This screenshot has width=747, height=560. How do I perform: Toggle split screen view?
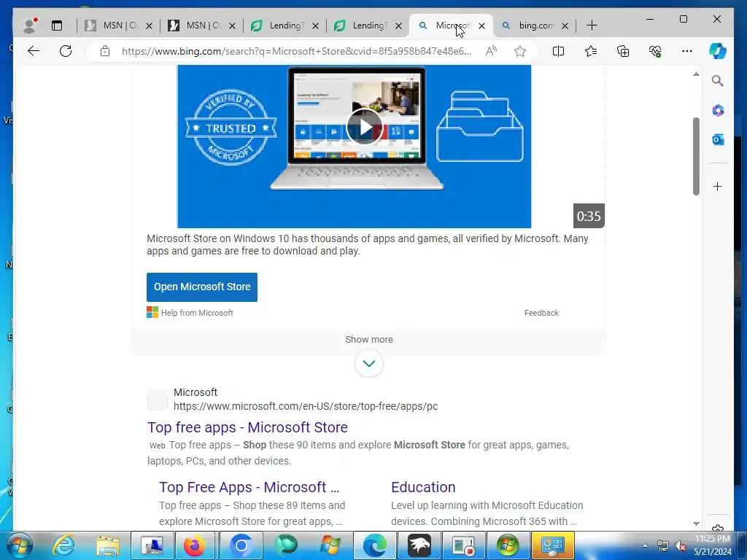click(558, 51)
